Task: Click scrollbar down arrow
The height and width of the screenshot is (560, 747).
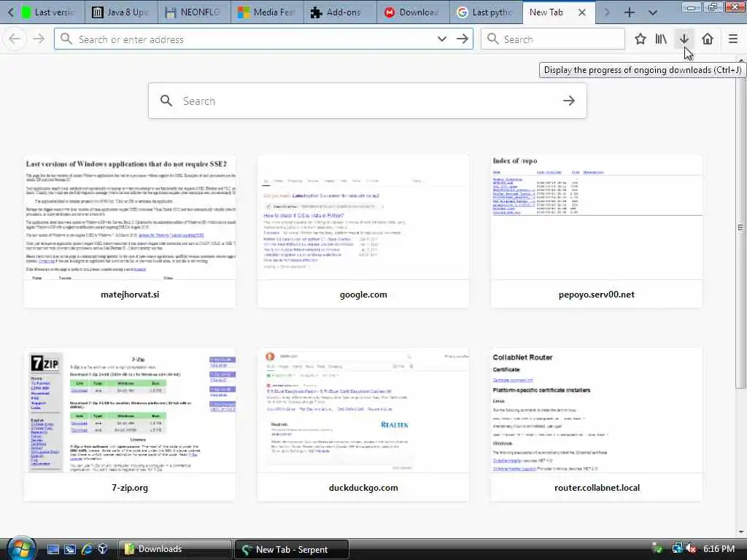Action: pyautogui.click(x=741, y=532)
